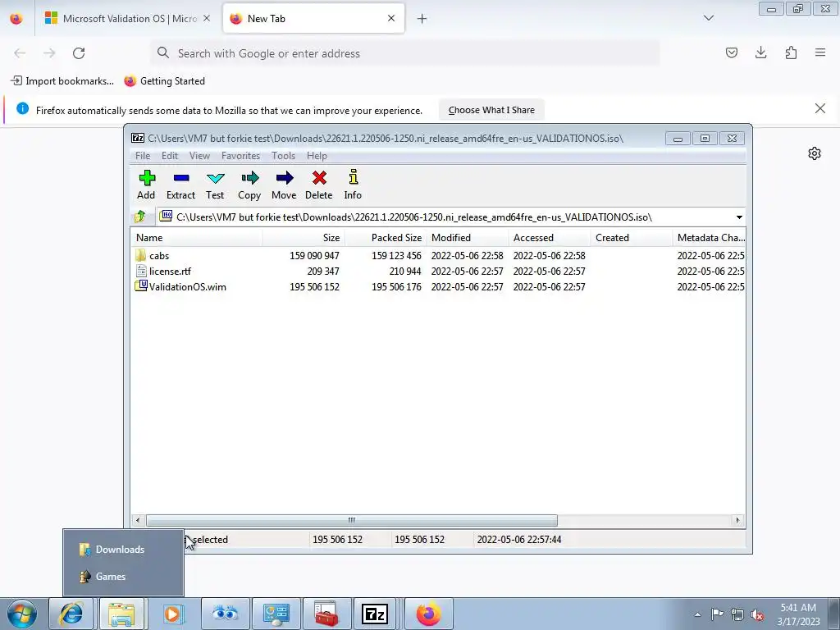Click the Add toolbar icon in 7-Zip
Image resolution: width=840 pixels, height=630 pixels.
click(146, 185)
